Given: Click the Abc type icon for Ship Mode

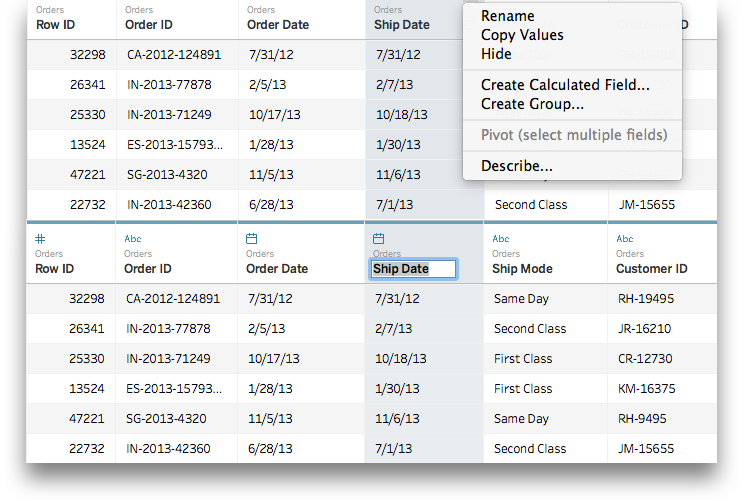Looking at the screenshot, I should pos(501,239).
